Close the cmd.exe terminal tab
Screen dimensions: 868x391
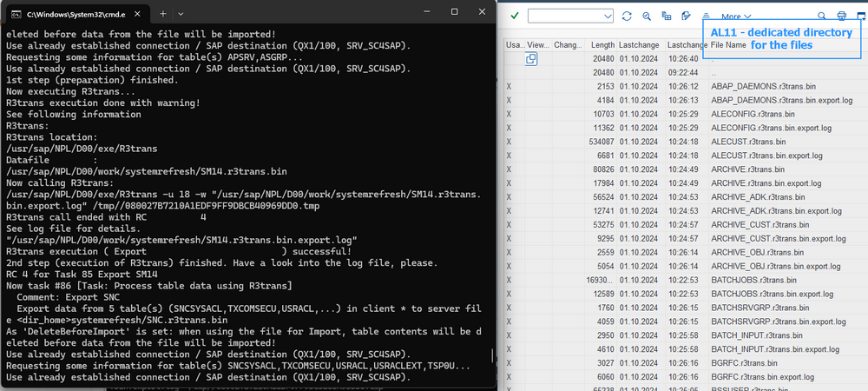(x=137, y=13)
